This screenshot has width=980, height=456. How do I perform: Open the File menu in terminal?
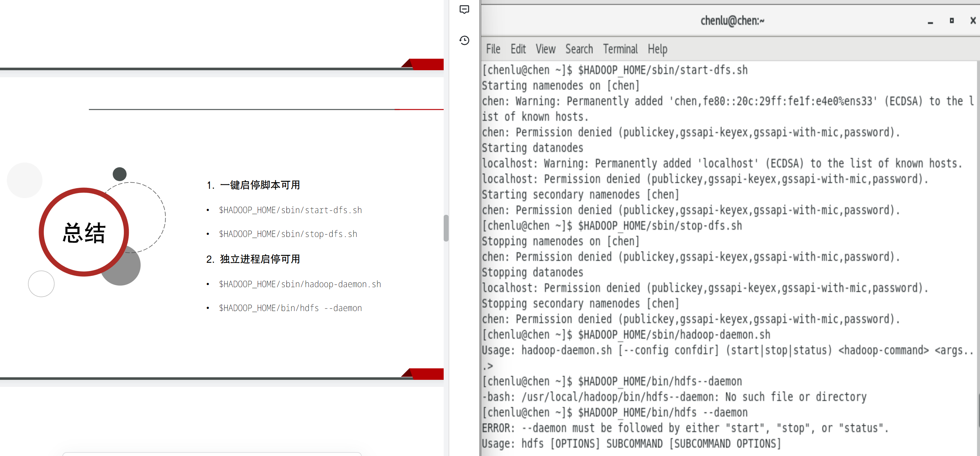[x=493, y=49]
